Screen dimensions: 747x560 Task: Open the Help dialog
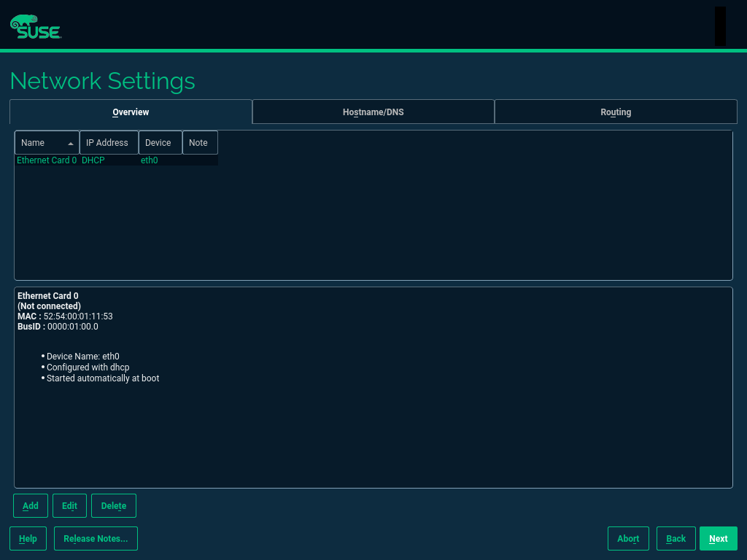point(28,539)
